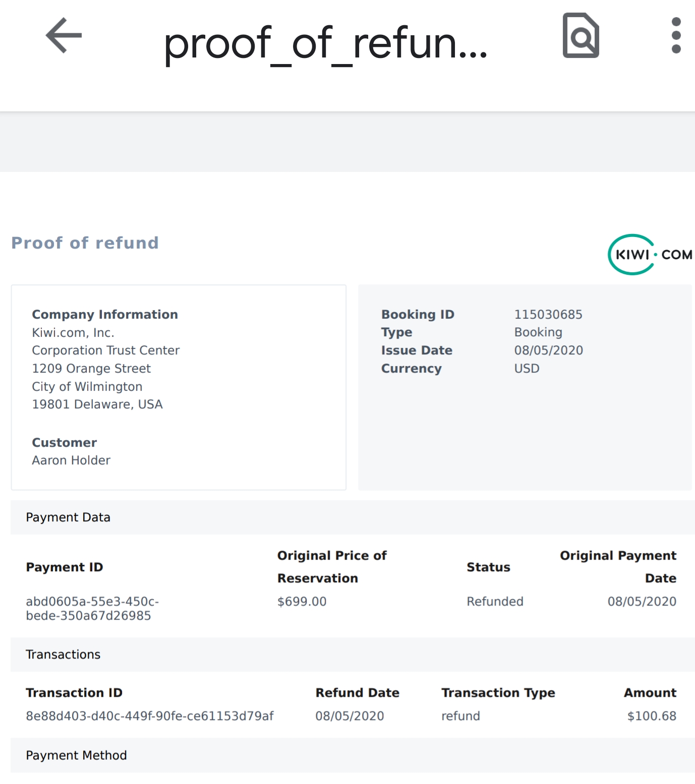Tap the 1209 Orange Street address line

pyautogui.click(x=91, y=369)
